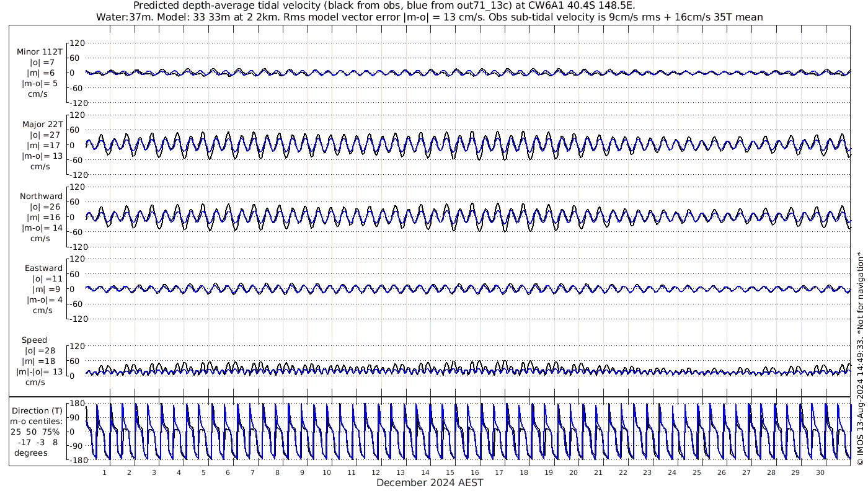This screenshot has width=868, height=496.
Task: Click the 'Predicted depth-average tidal velocity' title line
Action: pyautogui.click(x=384, y=6)
